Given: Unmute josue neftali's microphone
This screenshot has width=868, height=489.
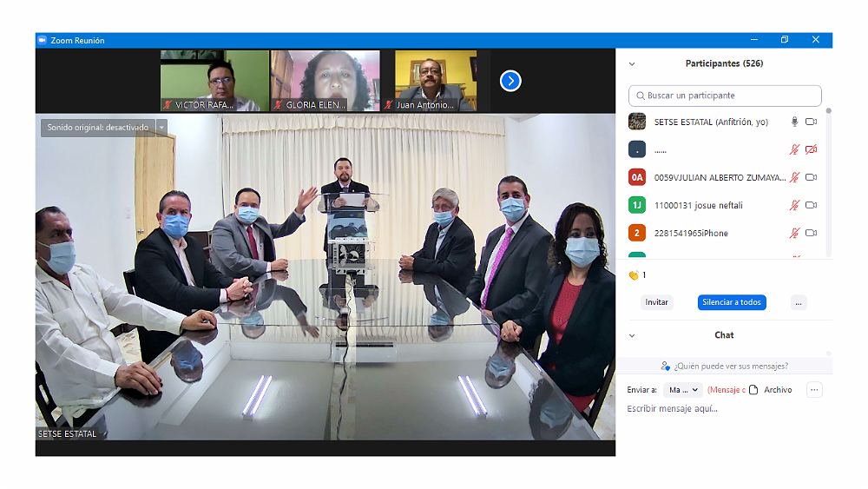Looking at the screenshot, I should click(x=794, y=205).
